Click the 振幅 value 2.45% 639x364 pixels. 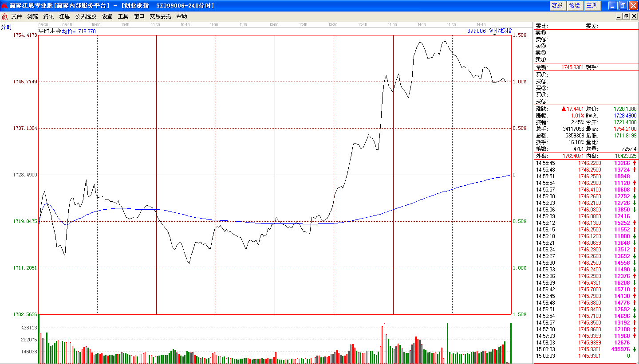point(577,122)
